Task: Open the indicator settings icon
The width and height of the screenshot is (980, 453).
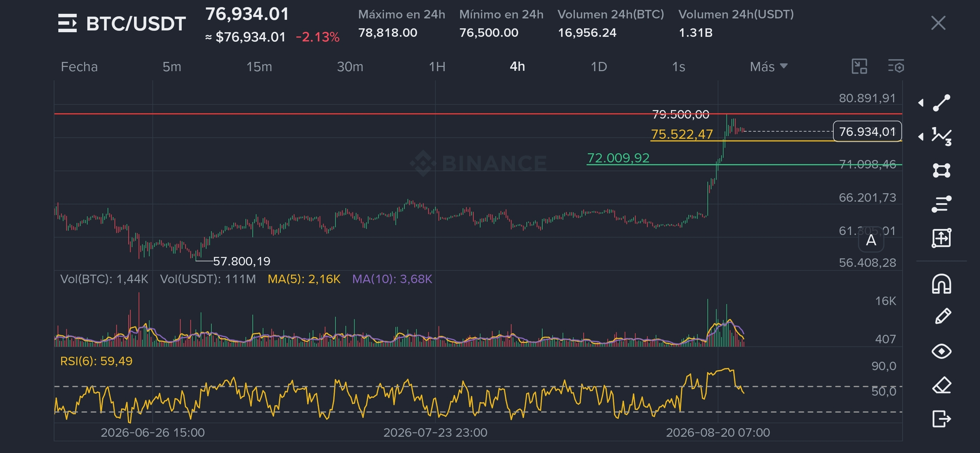Action: click(x=896, y=66)
